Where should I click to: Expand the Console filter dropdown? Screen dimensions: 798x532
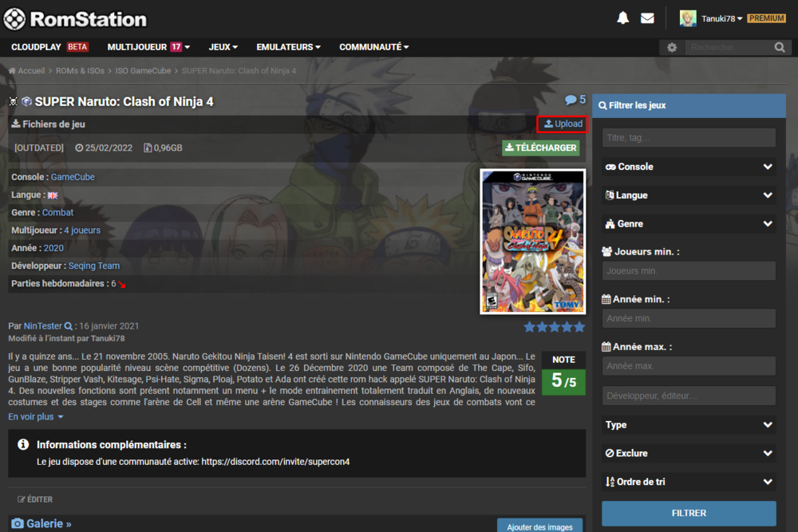[x=689, y=167]
